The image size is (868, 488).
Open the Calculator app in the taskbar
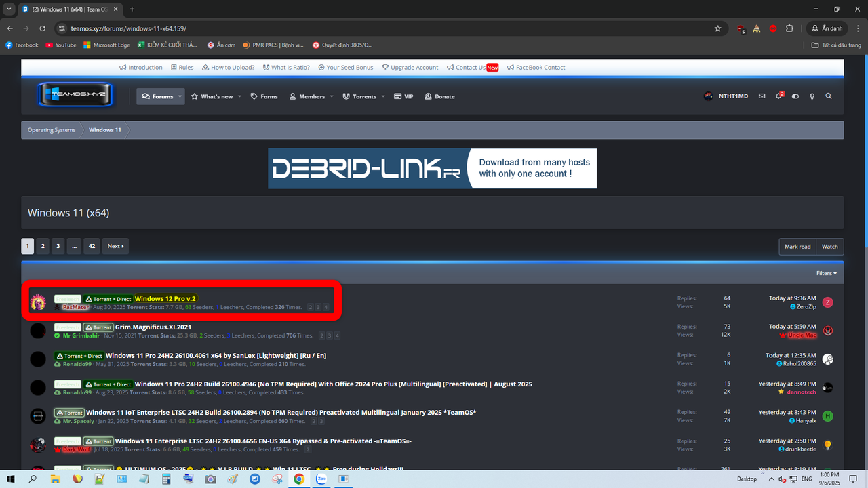point(166,479)
